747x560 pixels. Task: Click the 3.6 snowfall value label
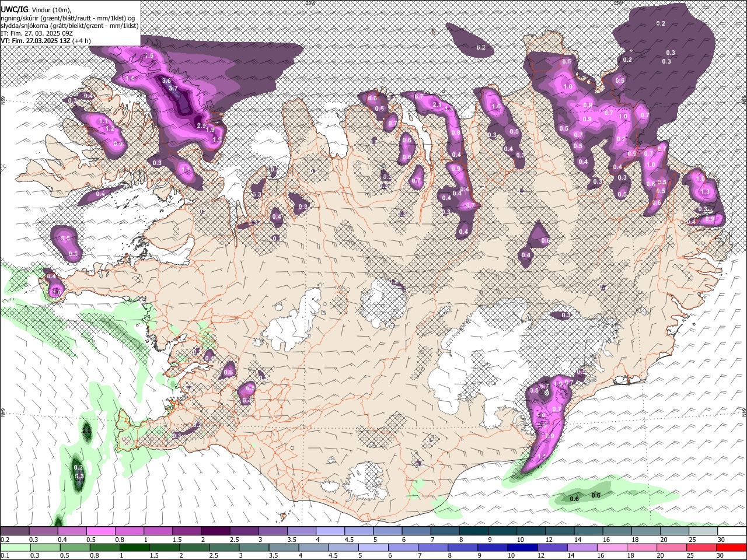166,80
